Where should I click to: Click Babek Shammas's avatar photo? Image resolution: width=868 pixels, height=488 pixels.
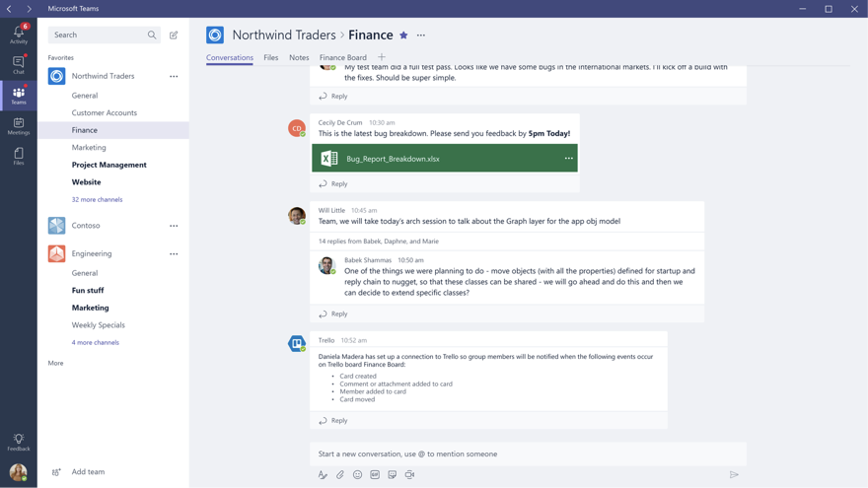point(326,265)
